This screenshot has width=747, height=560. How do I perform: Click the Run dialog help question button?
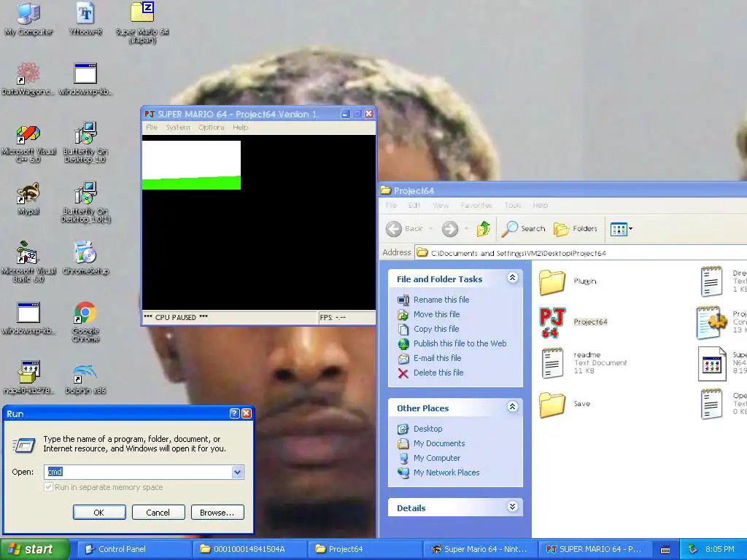[234, 414]
